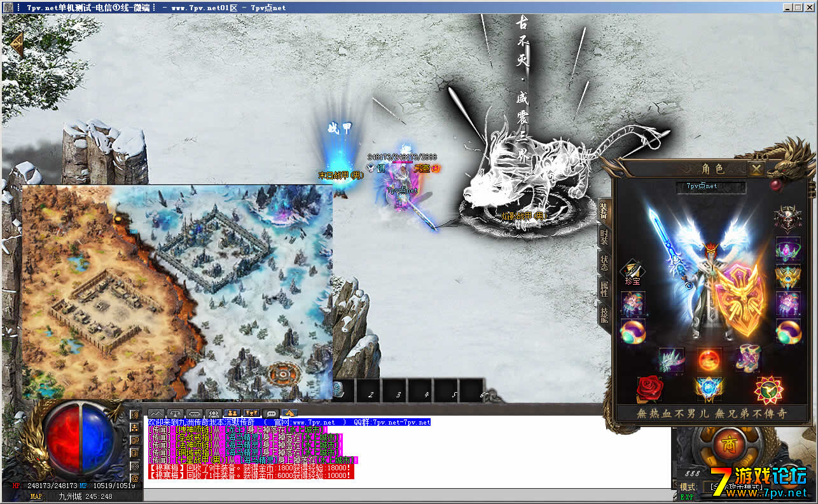
Task: Click the speech bubble chat icon
Action: [x=271, y=413]
